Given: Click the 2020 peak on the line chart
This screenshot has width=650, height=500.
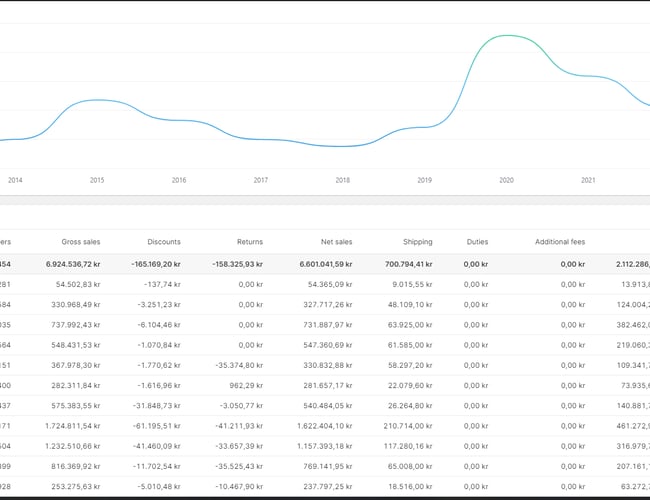Looking at the screenshot, I should 508,36.
